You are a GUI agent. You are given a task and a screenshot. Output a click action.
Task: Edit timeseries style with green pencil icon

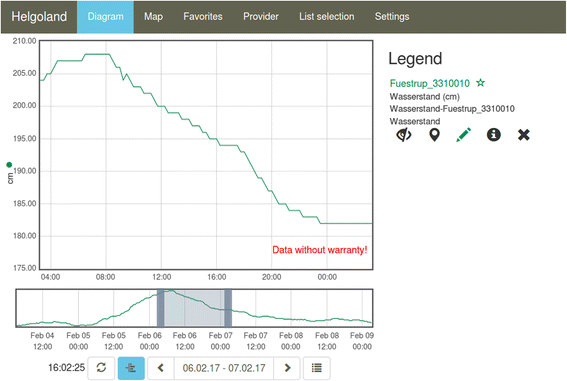(x=464, y=135)
